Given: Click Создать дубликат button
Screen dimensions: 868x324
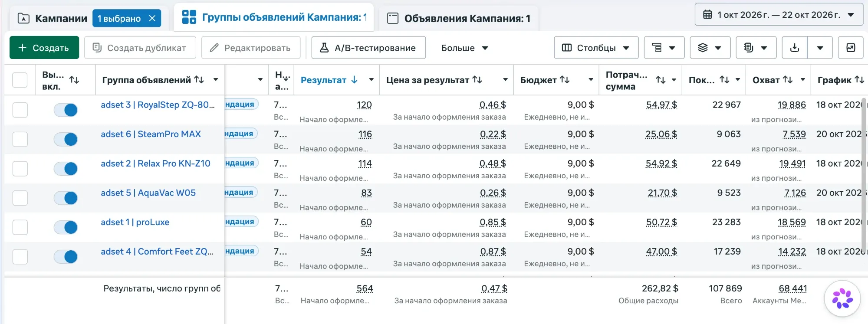Looking at the screenshot, I should pos(140,48).
